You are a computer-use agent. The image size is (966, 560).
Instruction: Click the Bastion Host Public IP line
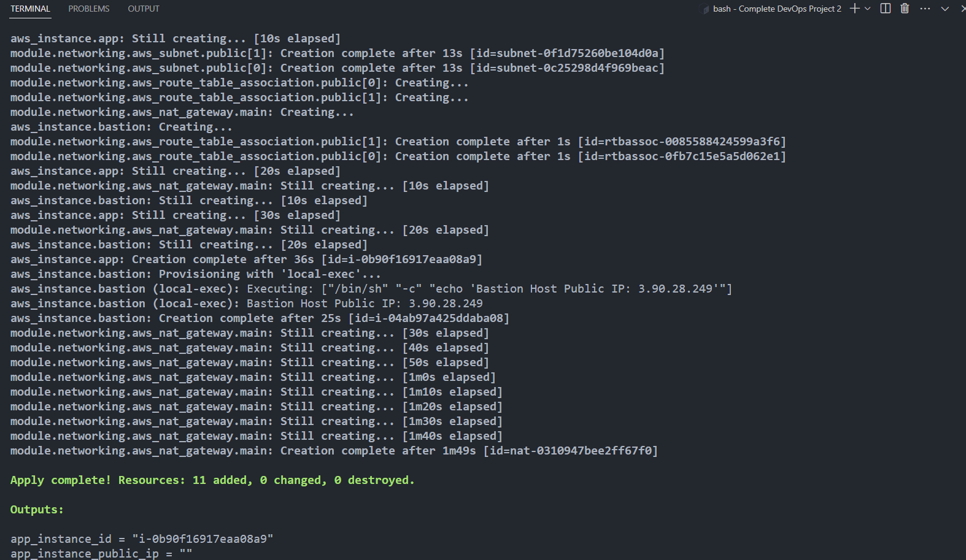click(x=245, y=303)
